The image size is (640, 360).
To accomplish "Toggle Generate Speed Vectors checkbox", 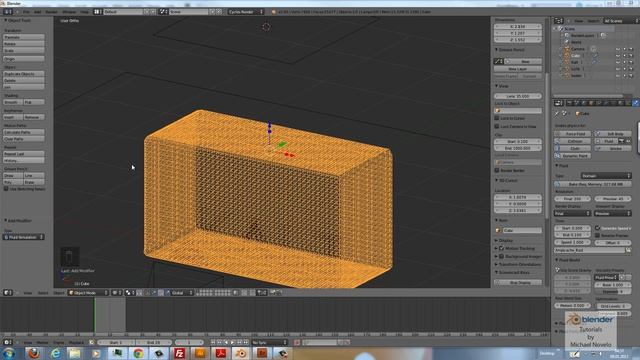I will click(x=598, y=228).
